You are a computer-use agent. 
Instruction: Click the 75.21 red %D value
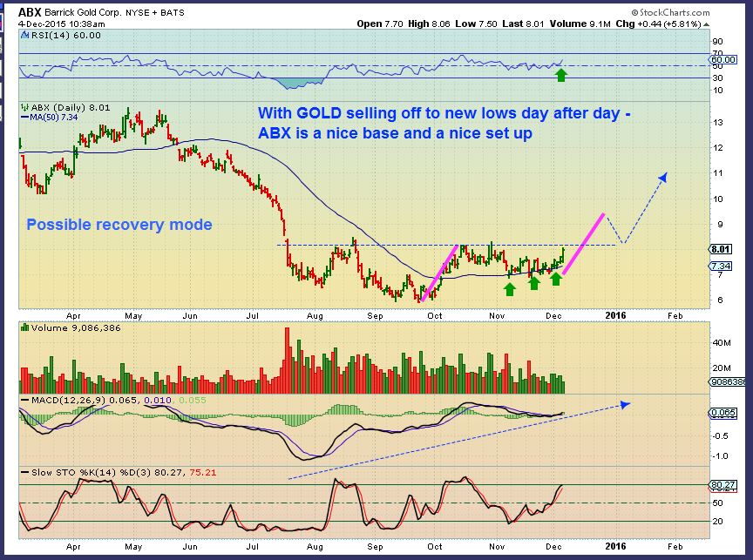point(203,472)
